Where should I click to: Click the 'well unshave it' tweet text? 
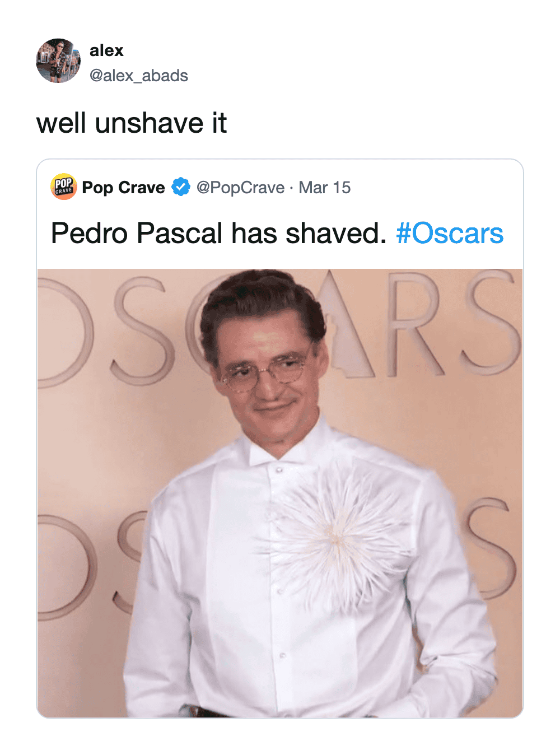coord(132,123)
